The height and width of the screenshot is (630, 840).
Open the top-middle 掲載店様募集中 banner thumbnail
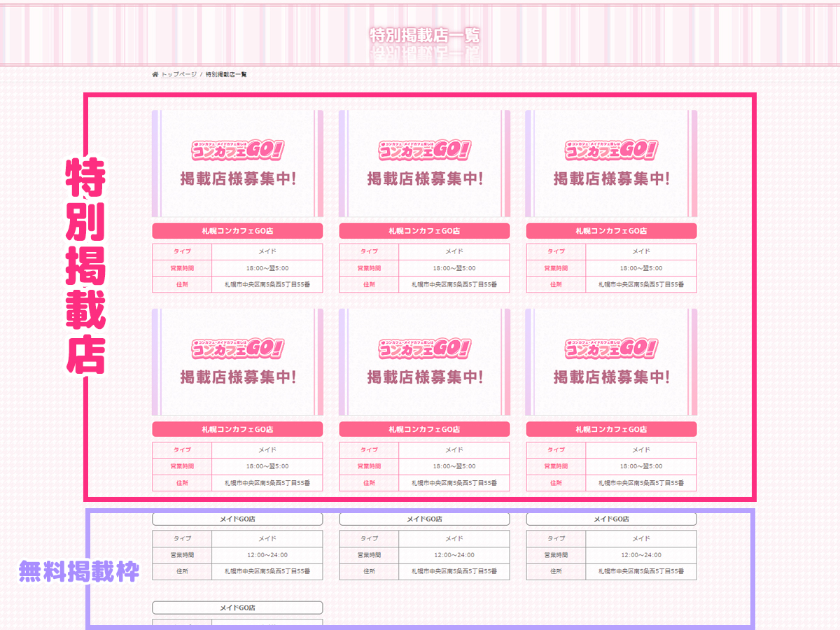point(424,163)
